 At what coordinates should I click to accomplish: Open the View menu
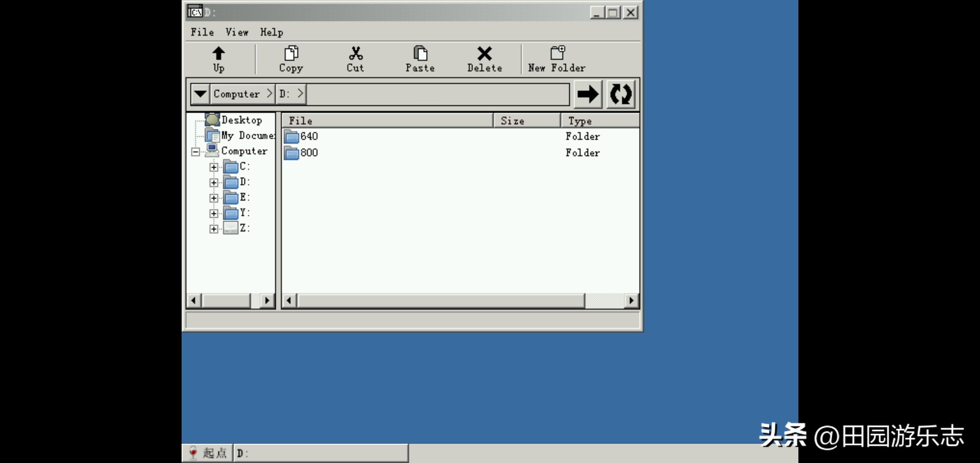pos(237,32)
